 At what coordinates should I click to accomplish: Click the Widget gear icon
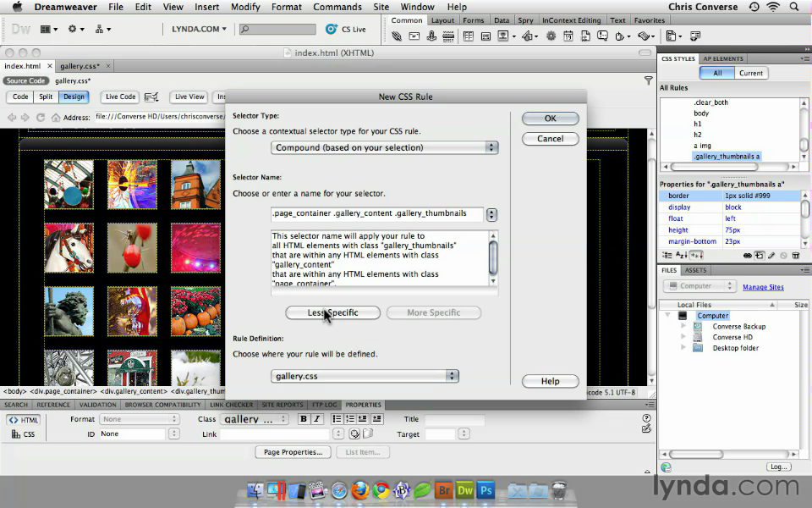551,36
